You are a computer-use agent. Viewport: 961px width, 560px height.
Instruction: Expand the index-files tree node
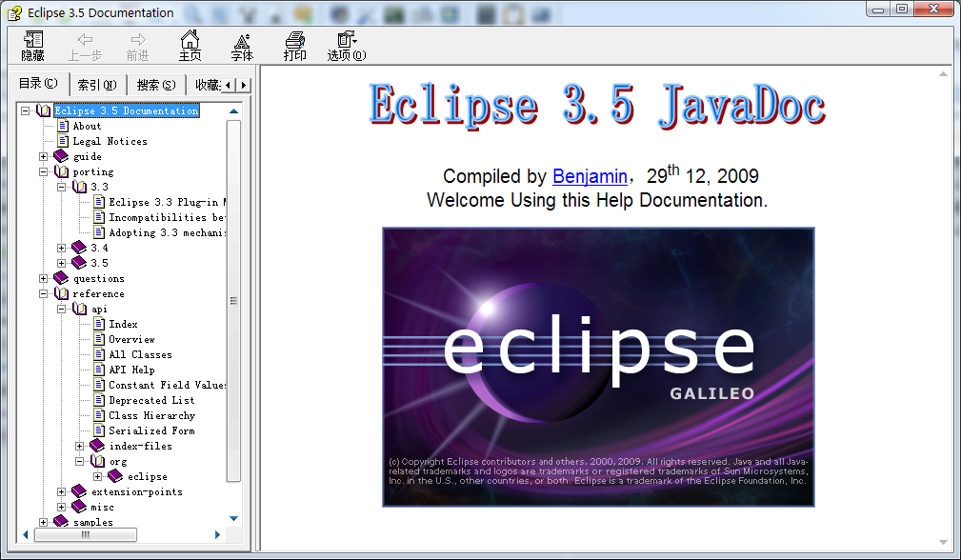(x=80, y=446)
